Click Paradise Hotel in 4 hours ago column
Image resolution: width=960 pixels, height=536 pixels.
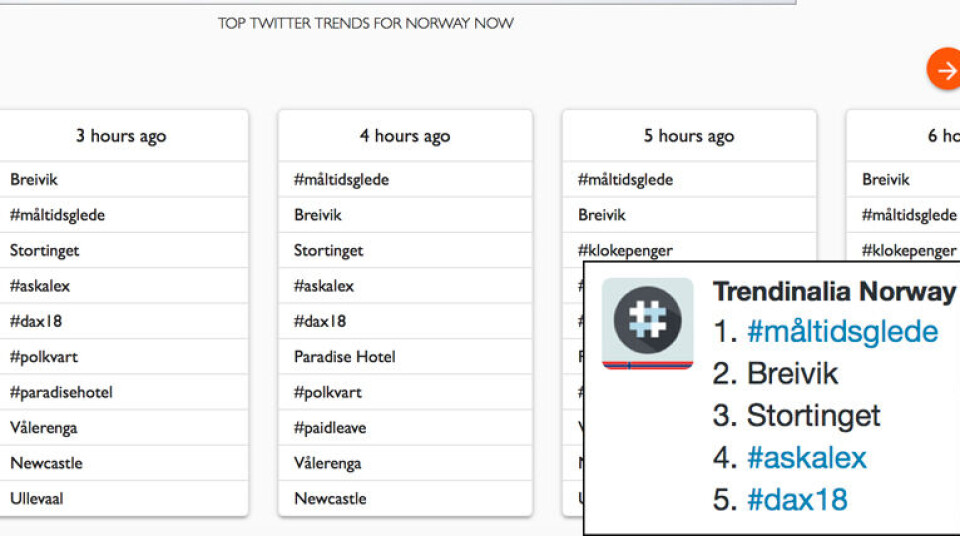click(345, 357)
